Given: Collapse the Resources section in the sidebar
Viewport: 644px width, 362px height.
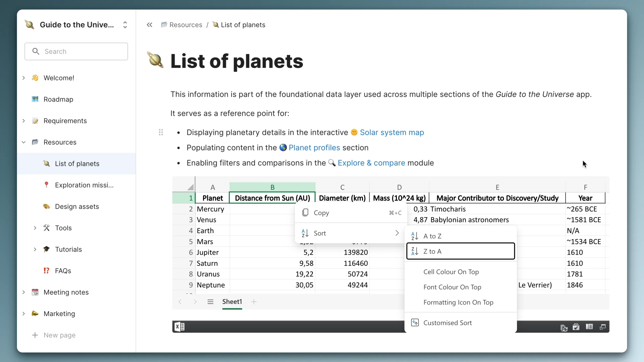Looking at the screenshot, I should point(24,142).
